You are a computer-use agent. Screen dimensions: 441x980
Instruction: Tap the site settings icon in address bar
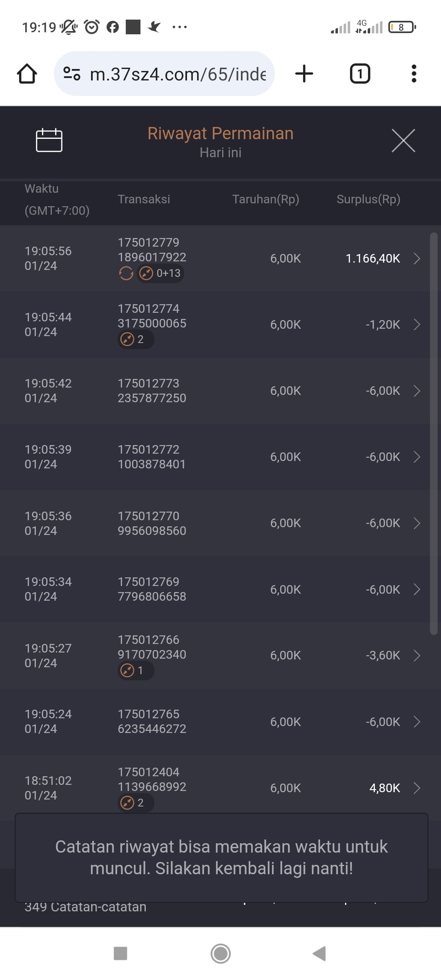[x=72, y=74]
